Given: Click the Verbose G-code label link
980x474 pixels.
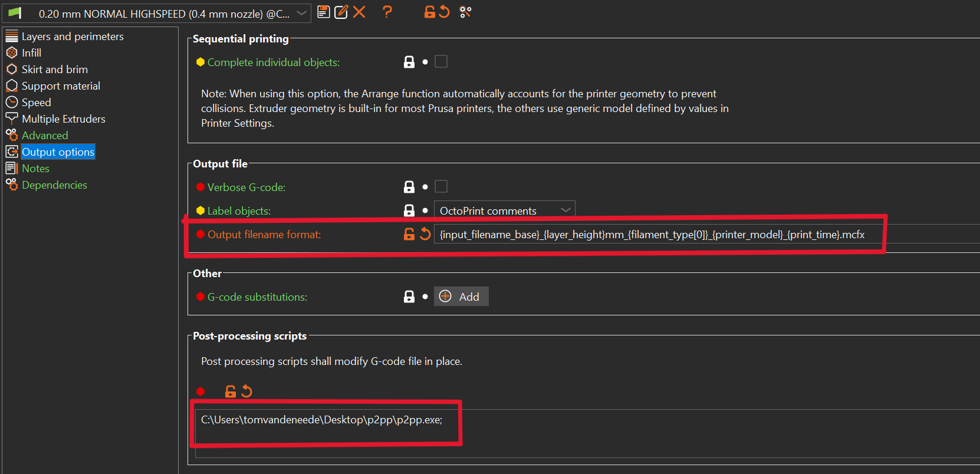Looking at the screenshot, I should click(246, 187).
